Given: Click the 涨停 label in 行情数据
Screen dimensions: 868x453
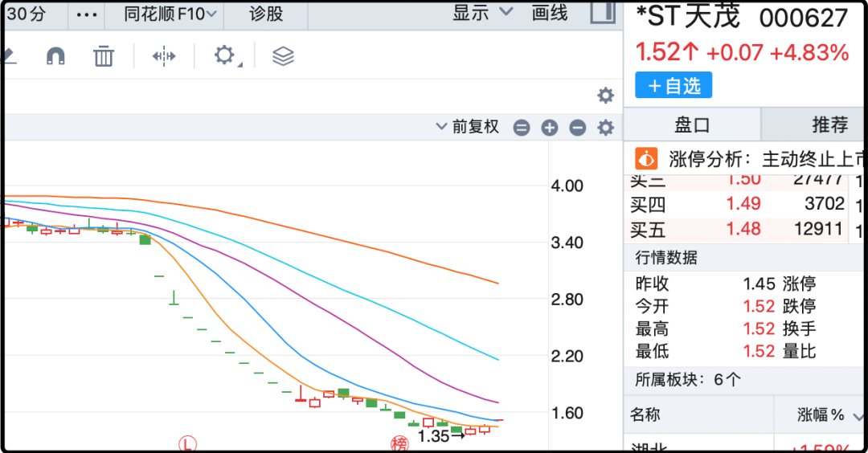Looking at the screenshot, I should coord(800,284).
